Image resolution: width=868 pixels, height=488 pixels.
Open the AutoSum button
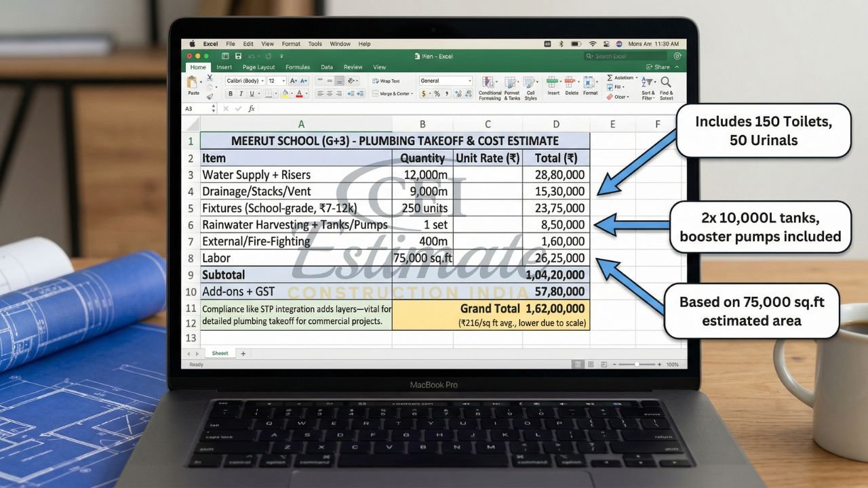621,78
